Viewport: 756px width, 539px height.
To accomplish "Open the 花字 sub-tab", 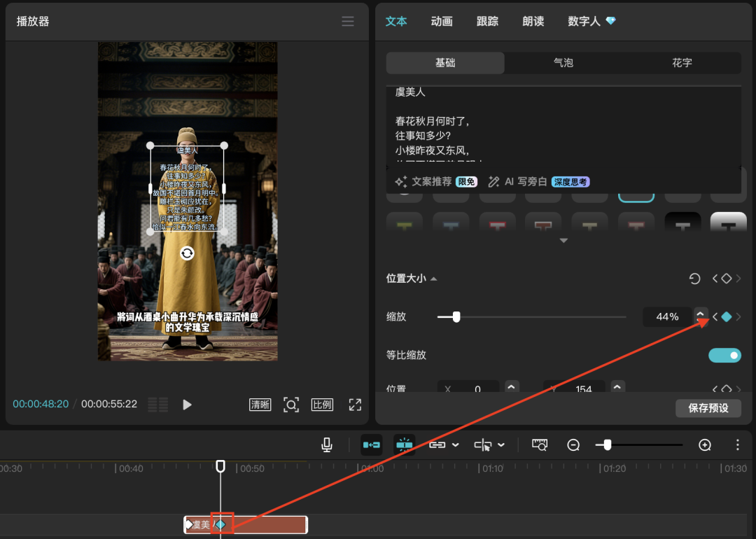I will pos(682,62).
